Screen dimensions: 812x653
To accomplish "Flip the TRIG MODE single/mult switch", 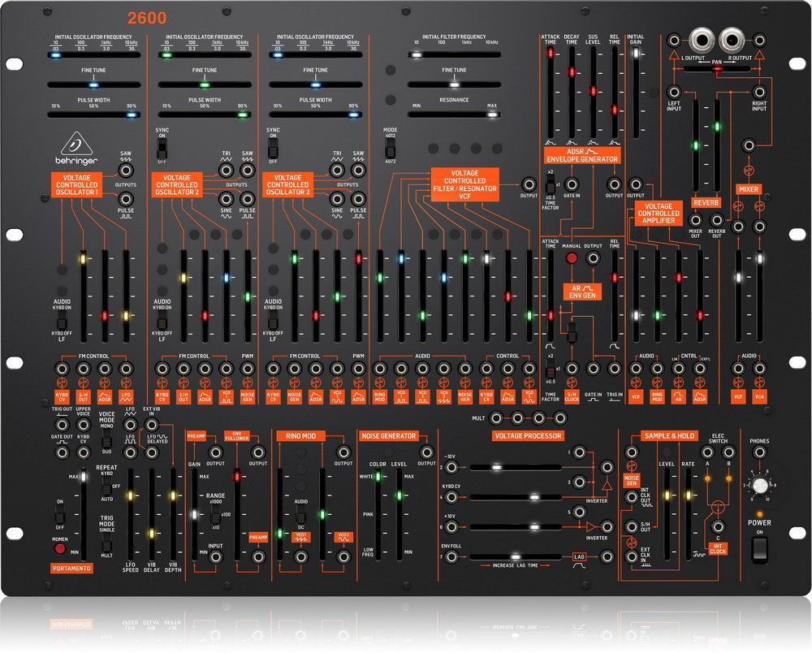I will coord(106,543).
